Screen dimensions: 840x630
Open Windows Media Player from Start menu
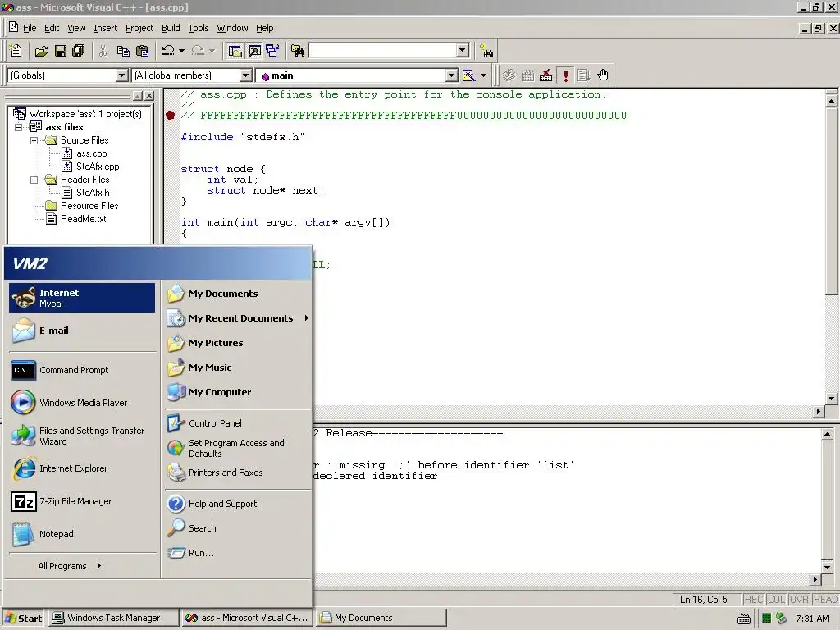coord(82,403)
